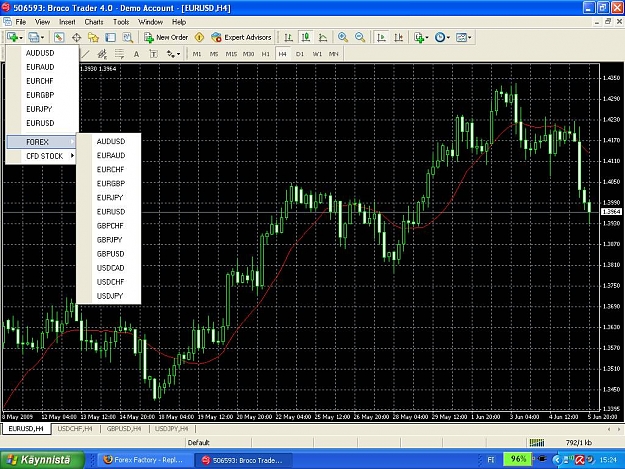Screen dimensions: 625x469
Task: Open the Insert menu
Action: 67,22
